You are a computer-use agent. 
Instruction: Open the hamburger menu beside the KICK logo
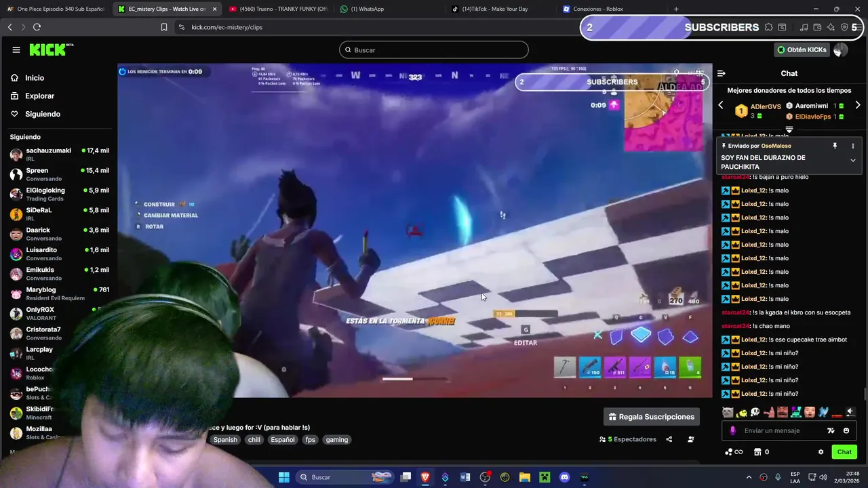click(x=16, y=49)
